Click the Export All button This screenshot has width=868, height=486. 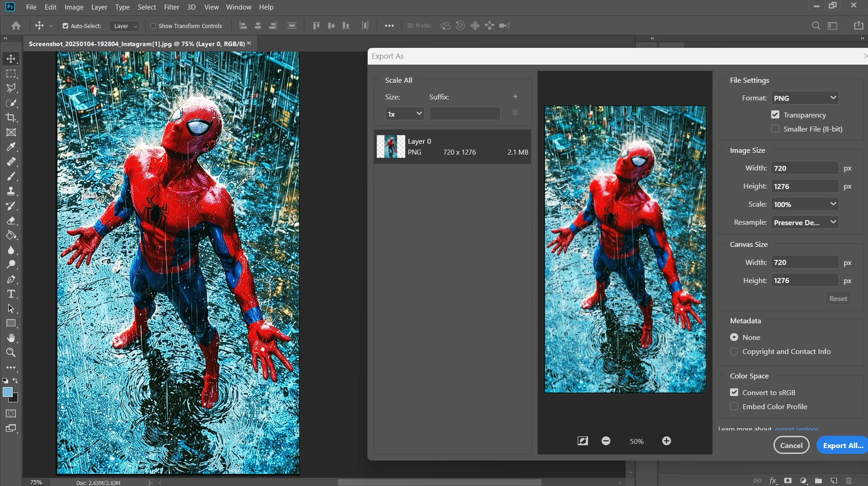pyautogui.click(x=842, y=445)
